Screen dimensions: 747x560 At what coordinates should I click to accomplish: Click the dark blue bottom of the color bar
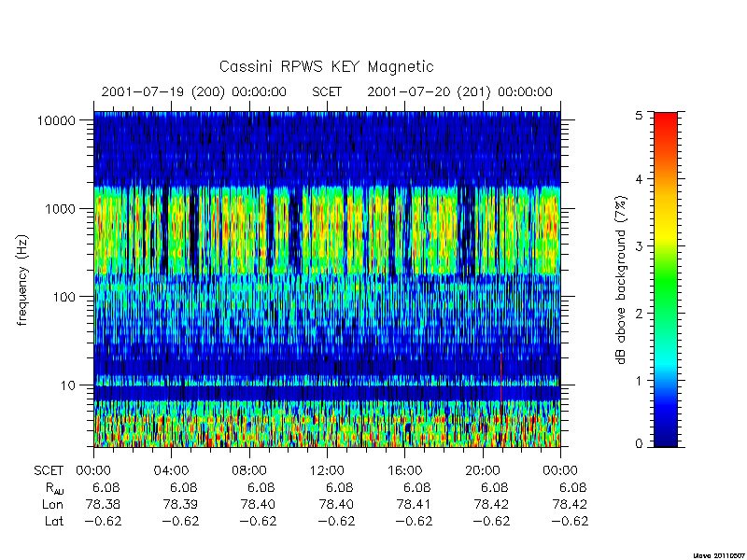click(666, 437)
